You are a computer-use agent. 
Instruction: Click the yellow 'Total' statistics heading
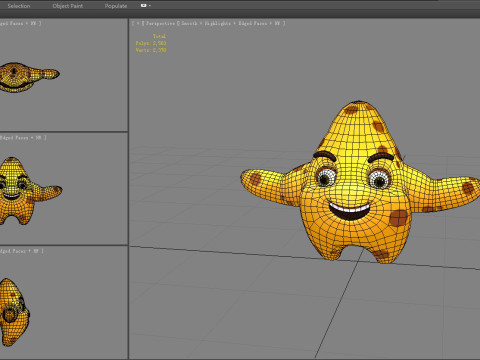click(x=159, y=36)
